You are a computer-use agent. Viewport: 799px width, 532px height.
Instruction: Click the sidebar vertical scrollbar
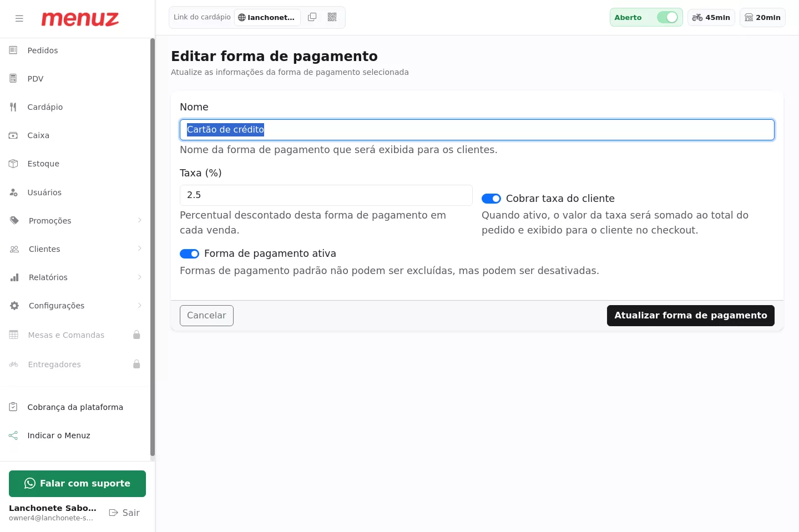(153, 249)
